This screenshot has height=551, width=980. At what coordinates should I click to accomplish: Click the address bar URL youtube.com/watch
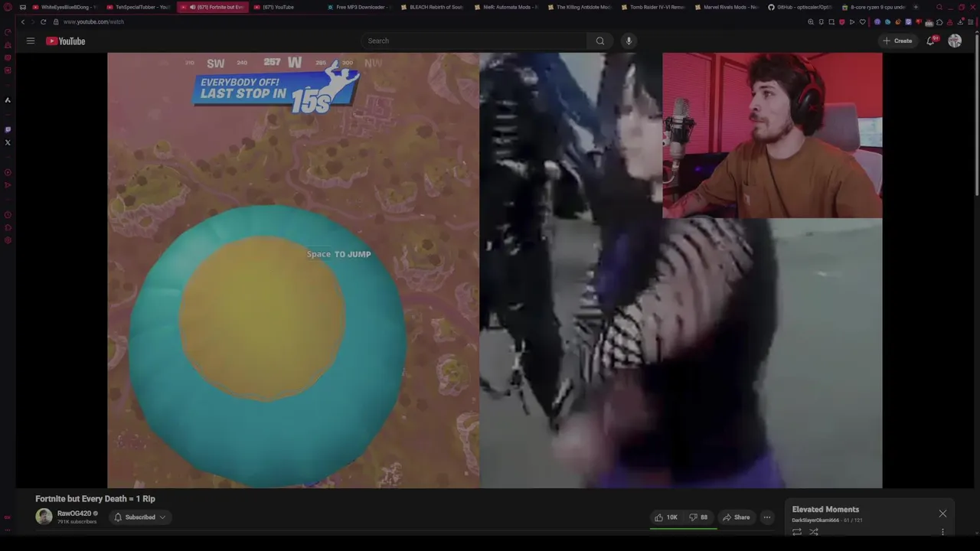tap(93, 21)
